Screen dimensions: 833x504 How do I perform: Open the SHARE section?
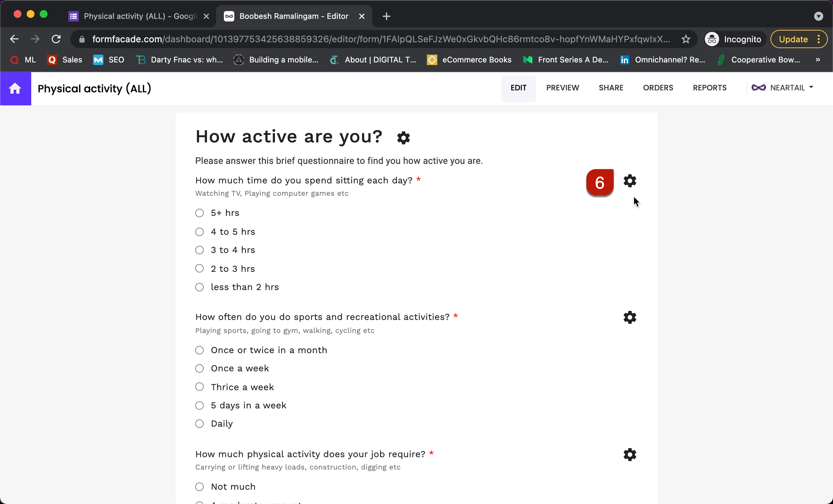tap(611, 87)
